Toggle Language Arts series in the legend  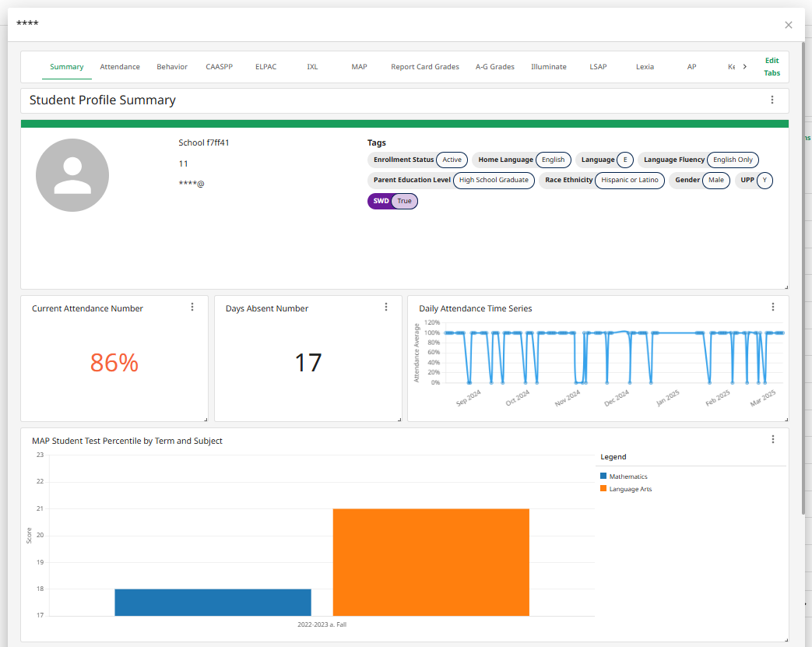(630, 489)
